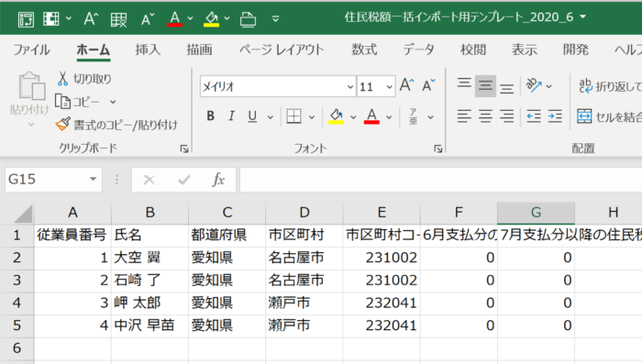Apply quick access red font color
642x364 pixels.
[x=175, y=19]
